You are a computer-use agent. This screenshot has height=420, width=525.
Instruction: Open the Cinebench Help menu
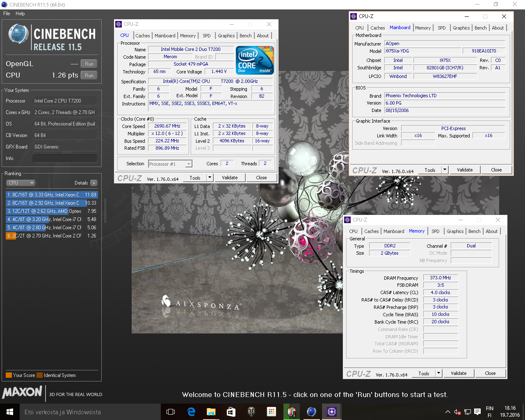[20, 14]
